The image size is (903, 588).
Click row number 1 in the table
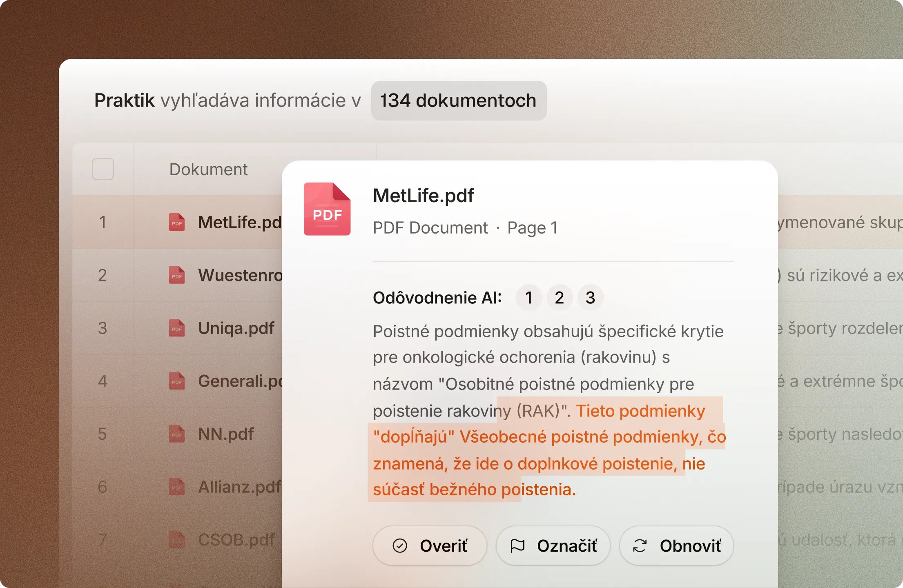(x=103, y=222)
